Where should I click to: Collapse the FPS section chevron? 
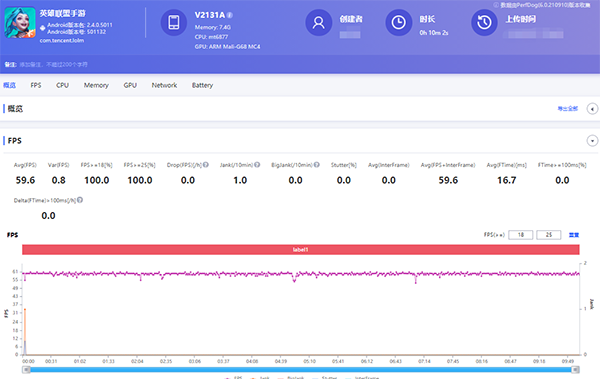[x=592, y=141]
